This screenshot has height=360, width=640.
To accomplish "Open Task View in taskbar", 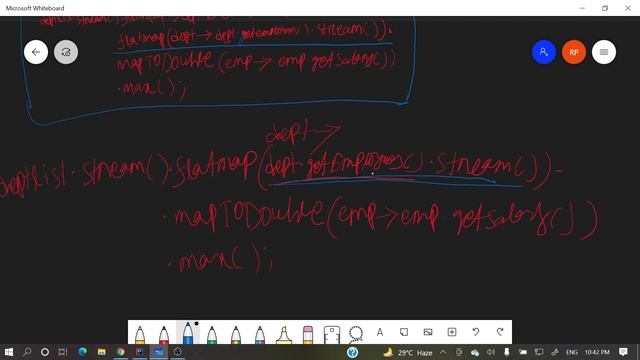I will pyautogui.click(x=62, y=352).
